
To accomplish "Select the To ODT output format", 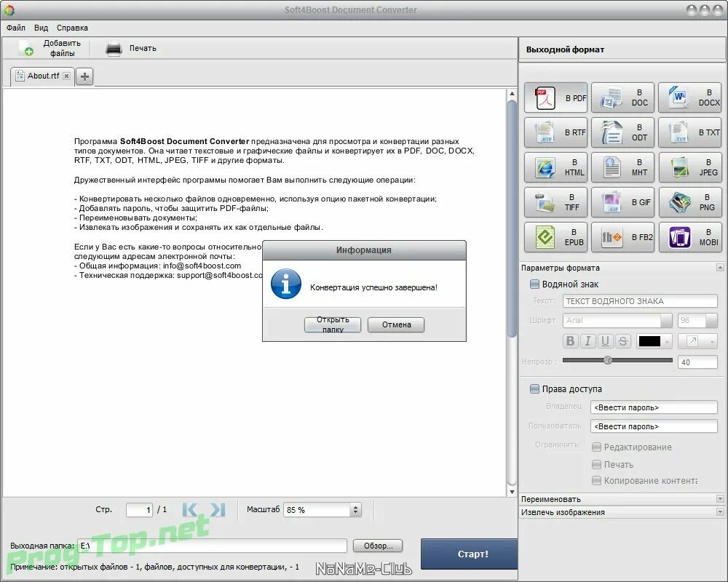I will point(622,132).
